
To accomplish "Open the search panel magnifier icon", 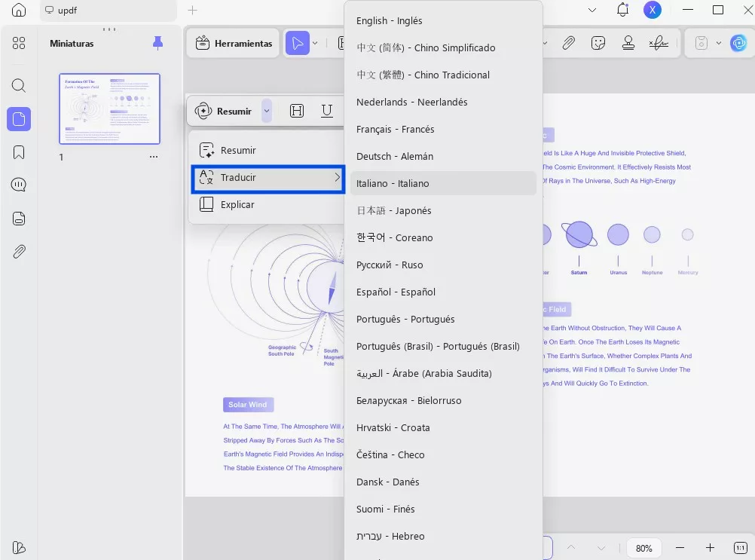I will pos(19,86).
